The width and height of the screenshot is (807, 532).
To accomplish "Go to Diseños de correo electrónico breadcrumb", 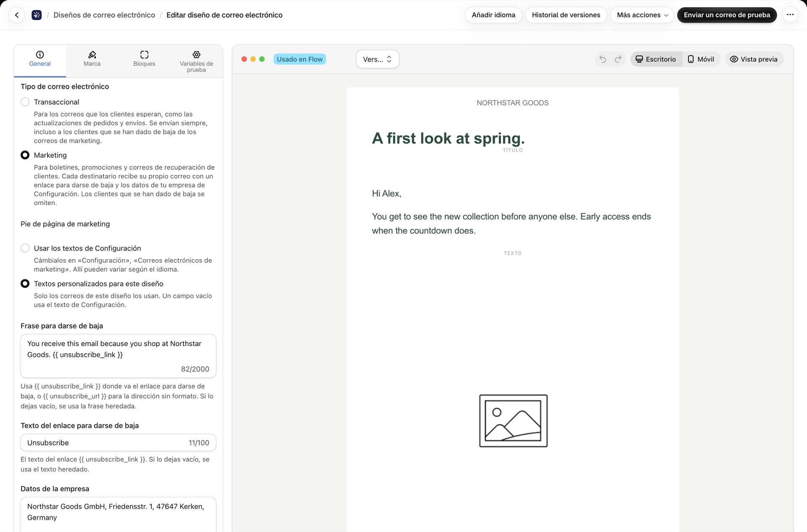I will 104,15.
